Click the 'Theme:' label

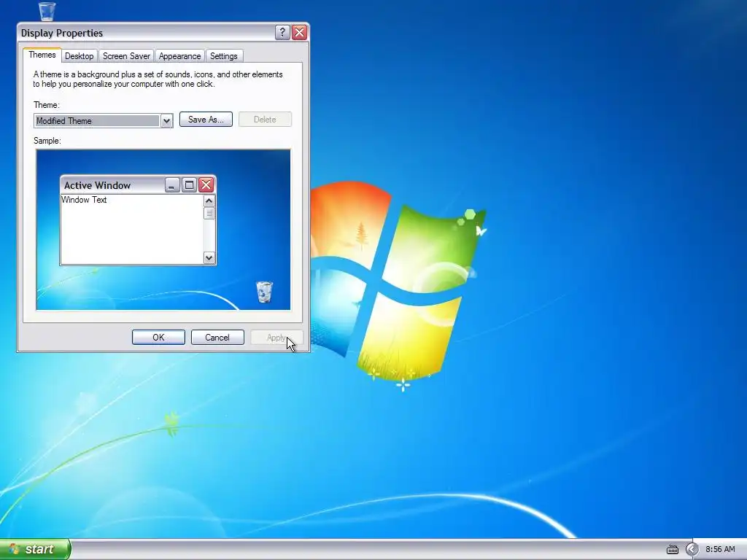click(46, 105)
